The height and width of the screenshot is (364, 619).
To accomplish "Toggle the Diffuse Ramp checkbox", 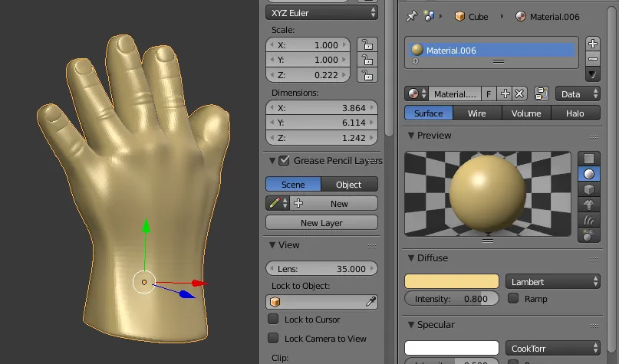I will [513, 299].
